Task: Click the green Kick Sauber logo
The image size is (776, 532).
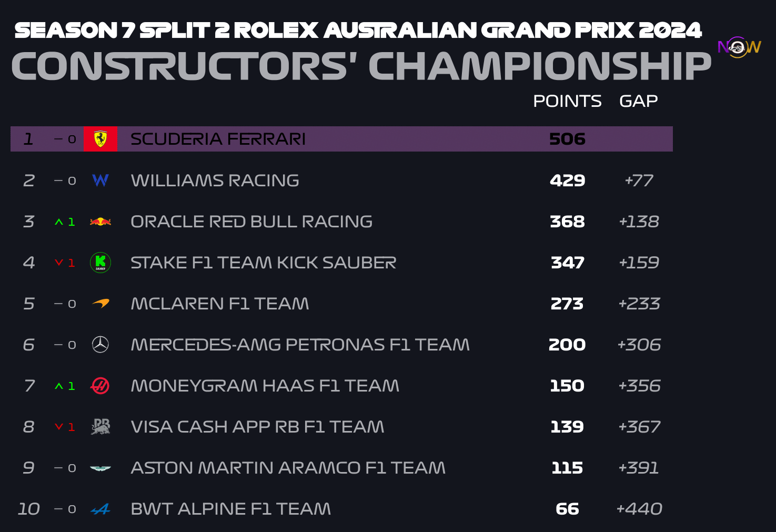Action: pos(100,263)
